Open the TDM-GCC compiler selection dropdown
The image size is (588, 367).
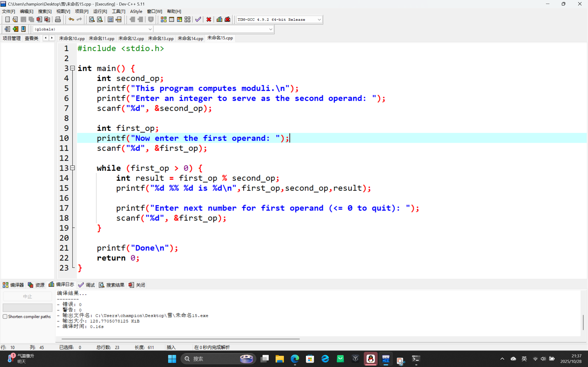319,20
